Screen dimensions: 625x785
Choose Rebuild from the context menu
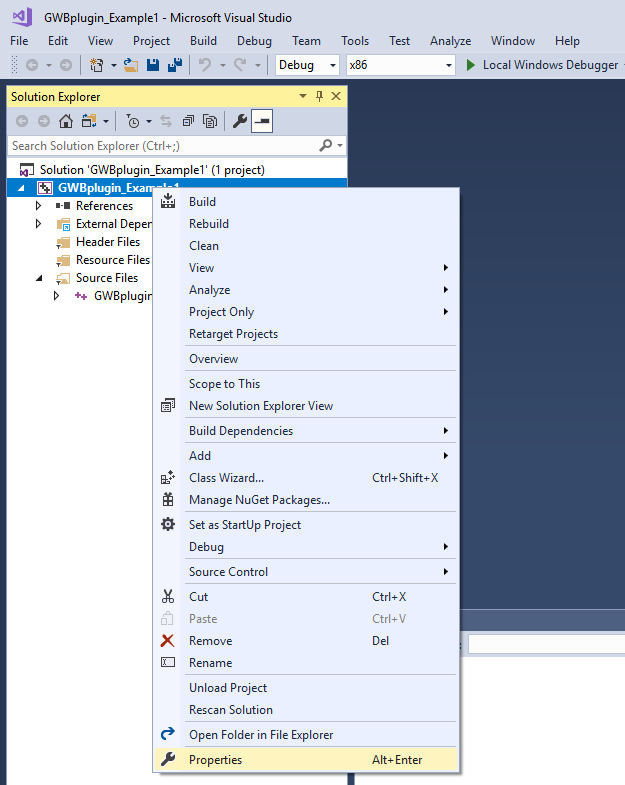[306, 224]
